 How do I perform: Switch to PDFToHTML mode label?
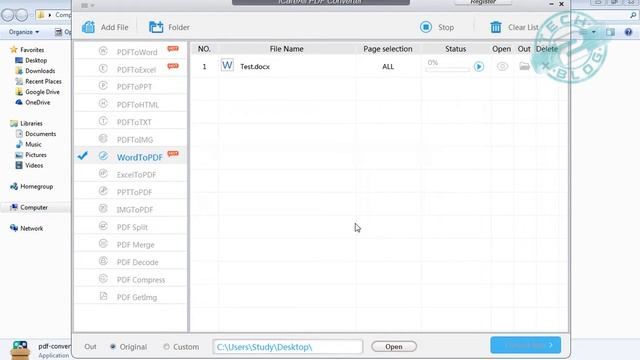138,105
